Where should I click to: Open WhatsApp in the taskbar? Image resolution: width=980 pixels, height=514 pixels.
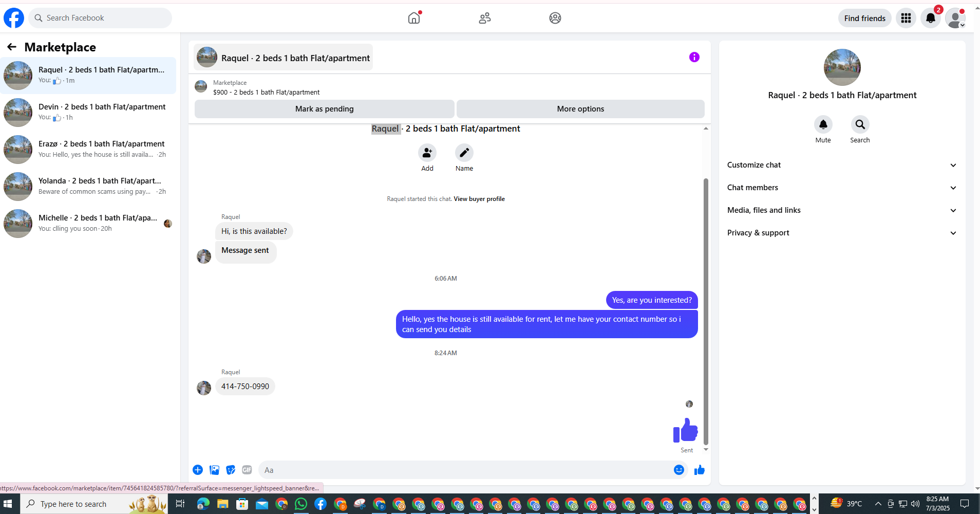coord(301,504)
